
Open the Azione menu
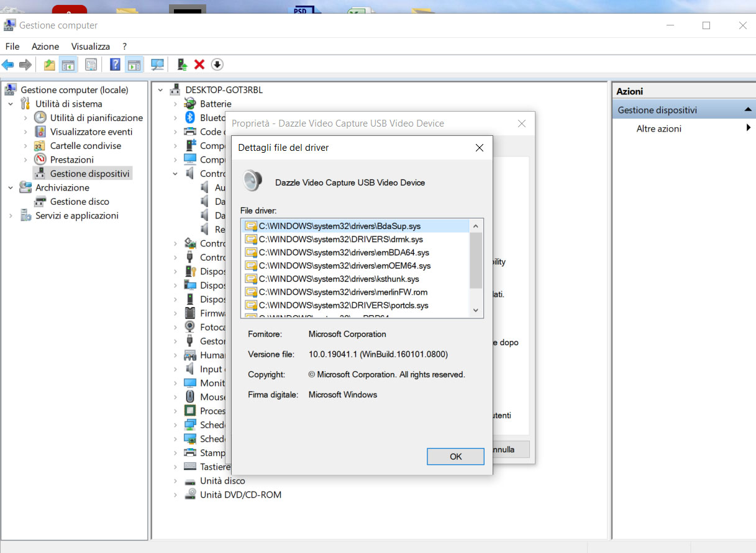click(45, 47)
